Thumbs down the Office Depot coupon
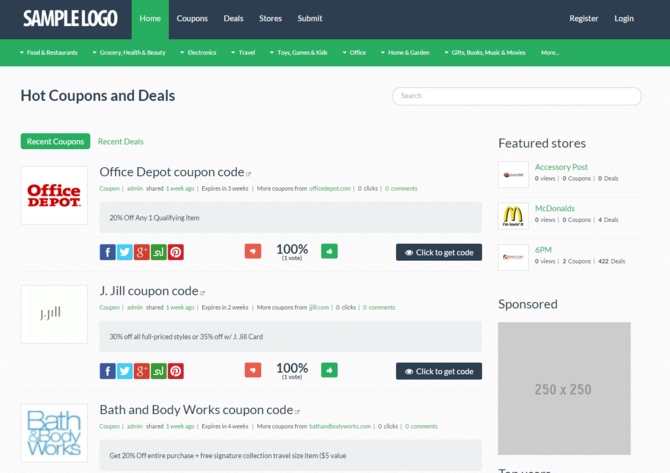 pyautogui.click(x=253, y=251)
